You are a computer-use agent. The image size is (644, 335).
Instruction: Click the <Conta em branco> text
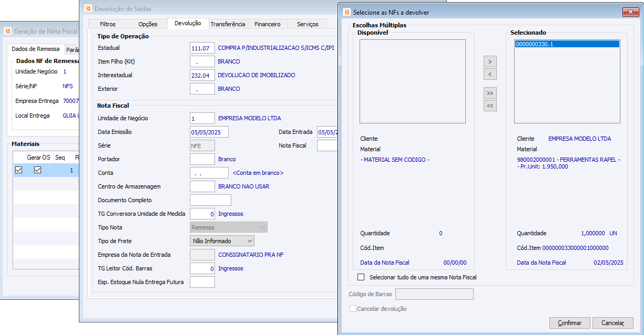(x=258, y=173)
